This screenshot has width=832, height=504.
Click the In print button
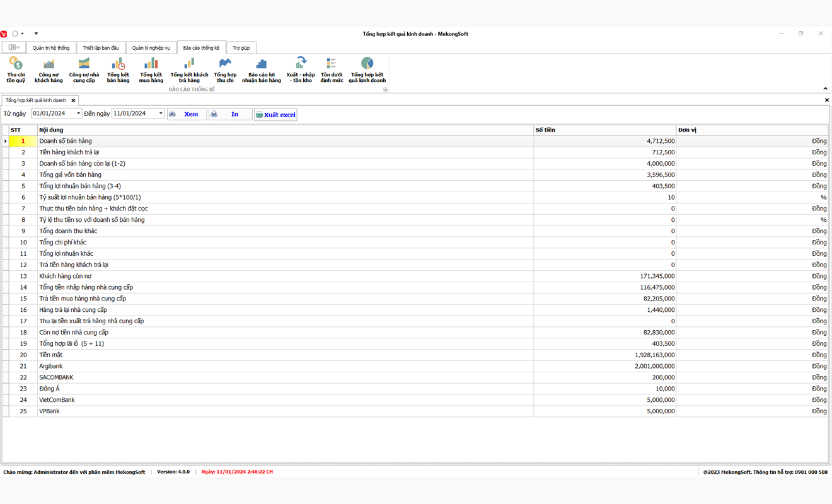pos(230,115)
